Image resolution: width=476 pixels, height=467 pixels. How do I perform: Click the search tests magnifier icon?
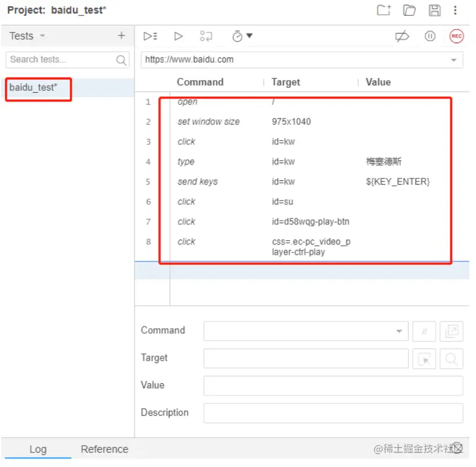point(121,60)
